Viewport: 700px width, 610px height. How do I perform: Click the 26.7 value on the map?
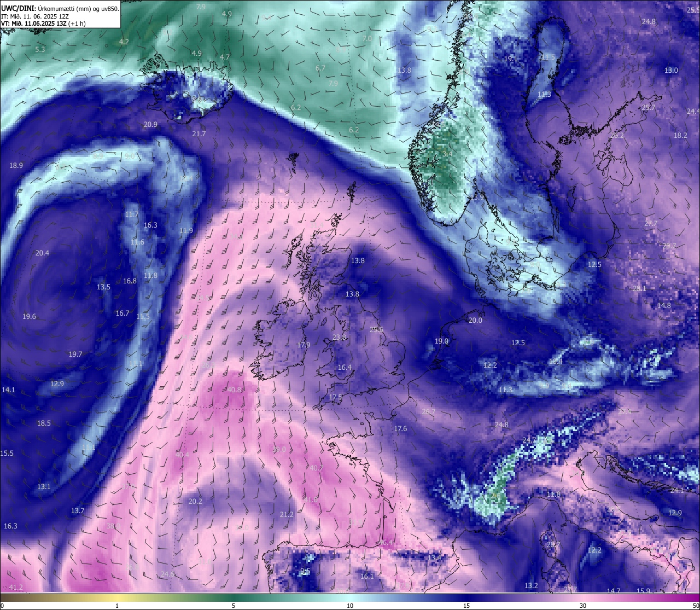click(429, 411)
